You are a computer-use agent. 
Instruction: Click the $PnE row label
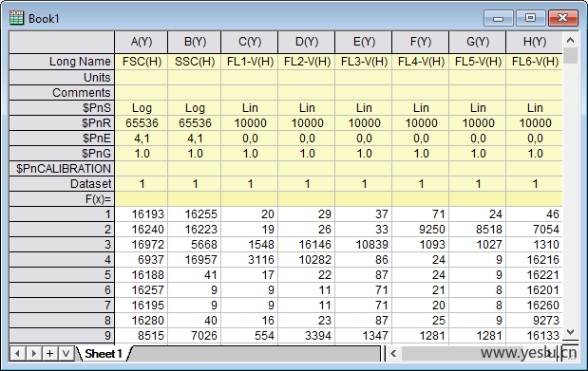(x=62, y=139)
